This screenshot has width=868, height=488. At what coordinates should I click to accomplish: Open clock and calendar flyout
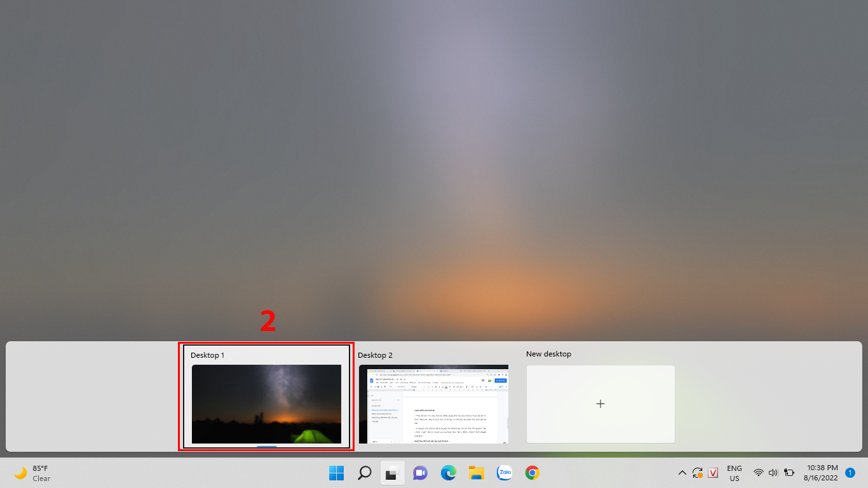[x=822, y=473]
